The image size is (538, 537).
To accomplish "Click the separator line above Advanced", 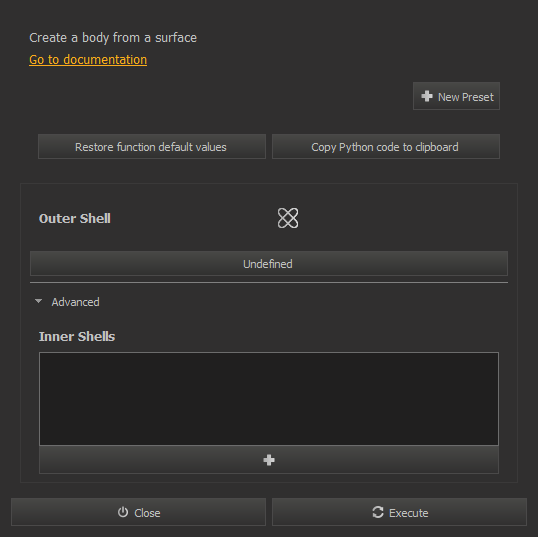I will coord(269,283).
